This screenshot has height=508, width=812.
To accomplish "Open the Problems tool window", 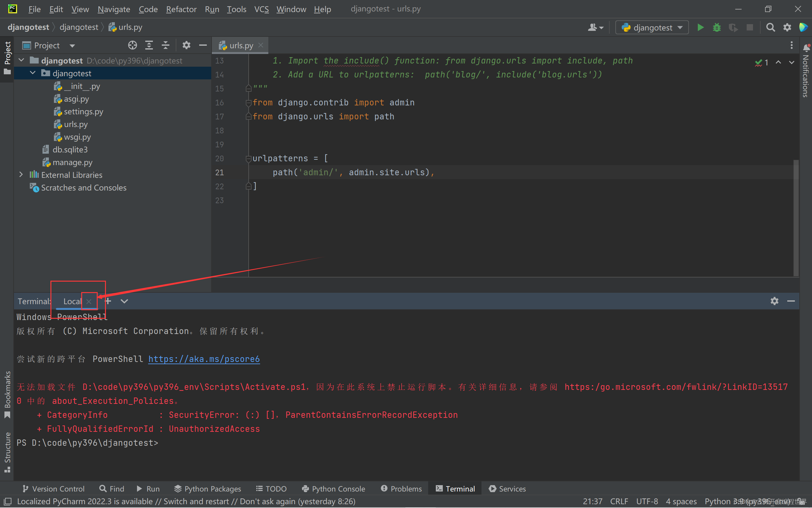I will point(401,489).
